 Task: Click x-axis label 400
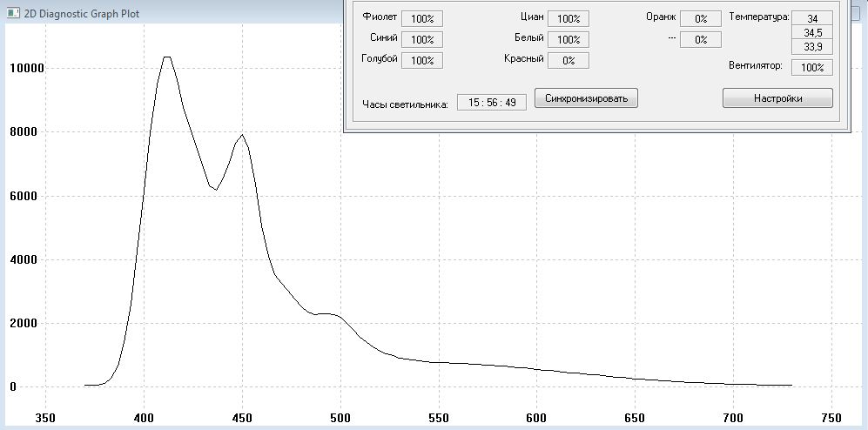point(144,417)
